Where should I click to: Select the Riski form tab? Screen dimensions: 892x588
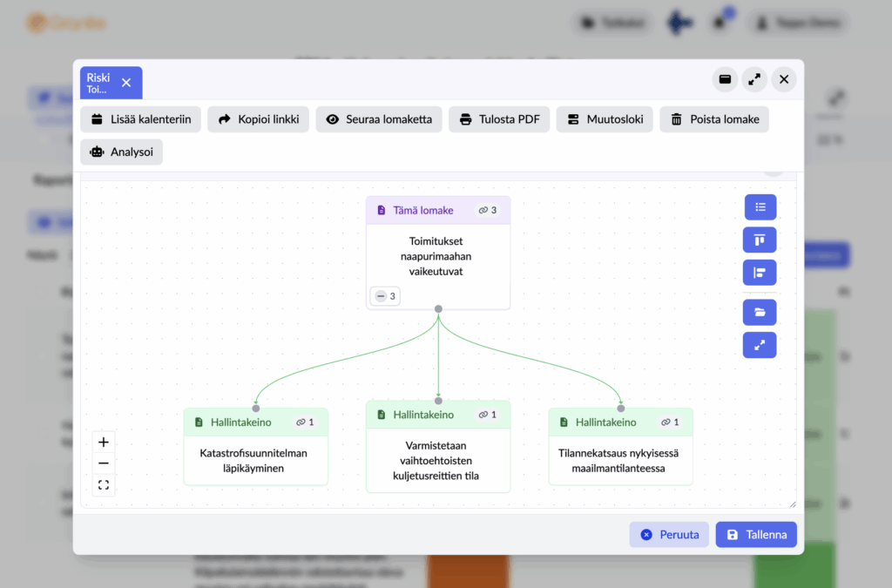click(x=99, y=83)
